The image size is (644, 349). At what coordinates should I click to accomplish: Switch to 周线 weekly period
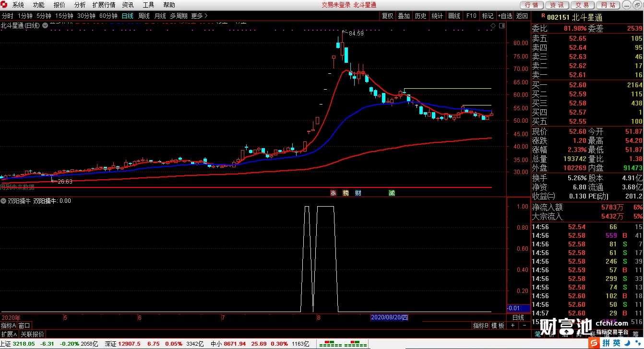click(x=144, y=16)
